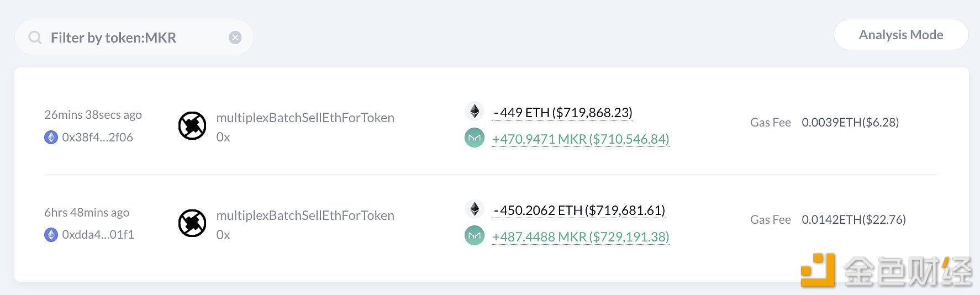This screenshot has height=295, width=980.
Task: Click the search magnifier icon
Action: tap(35, 38)
